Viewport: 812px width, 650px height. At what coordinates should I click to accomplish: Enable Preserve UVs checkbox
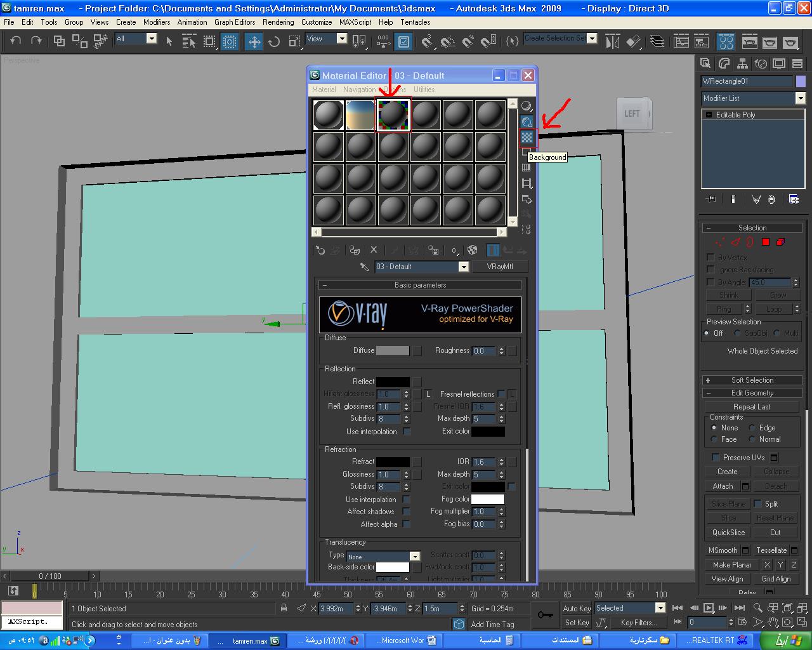coord(716,458)
